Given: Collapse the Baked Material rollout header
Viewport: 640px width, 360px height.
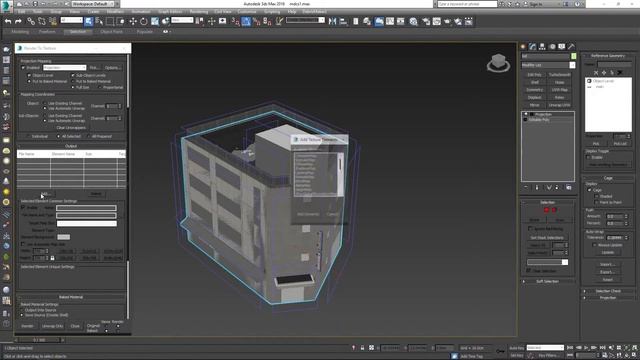Looking at the screenshot, I should tap(71, 297).
